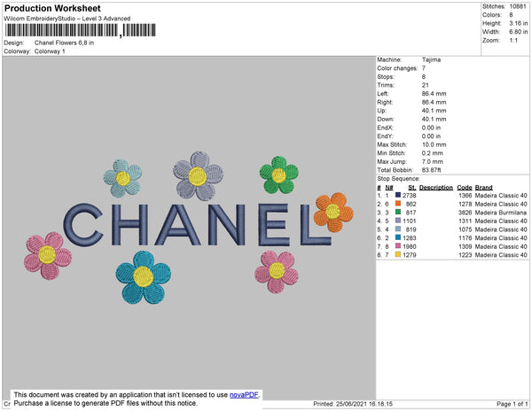Click the 'Madeira Burmilana' brand entry

(501, 213)
